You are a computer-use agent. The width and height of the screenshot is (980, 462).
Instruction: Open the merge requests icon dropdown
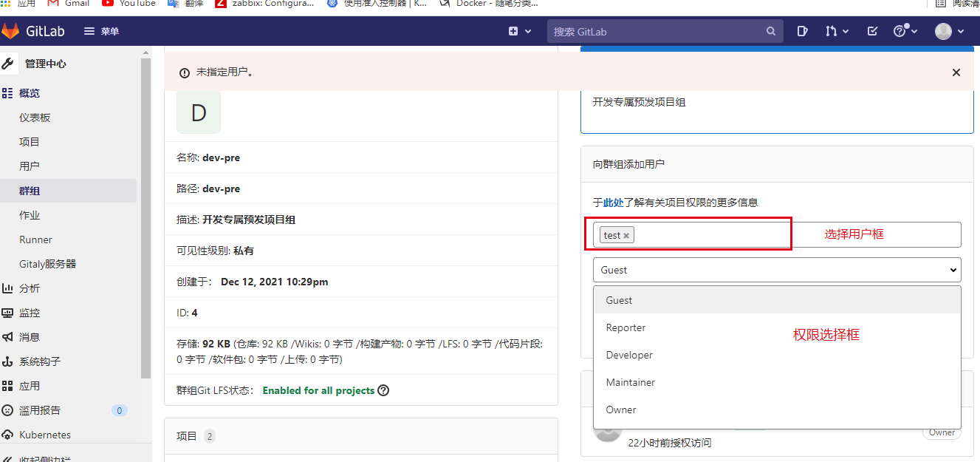click(837, 31)
